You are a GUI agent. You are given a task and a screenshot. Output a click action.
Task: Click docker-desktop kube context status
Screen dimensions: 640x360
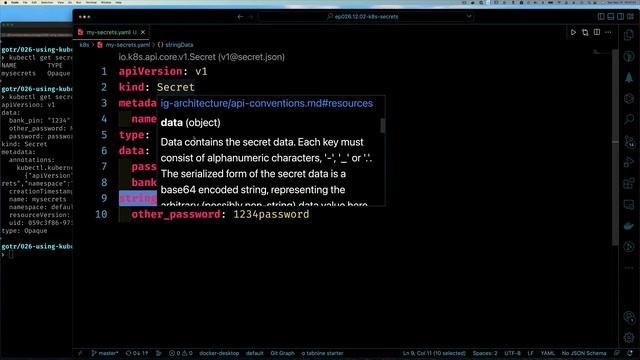(219, 353)
